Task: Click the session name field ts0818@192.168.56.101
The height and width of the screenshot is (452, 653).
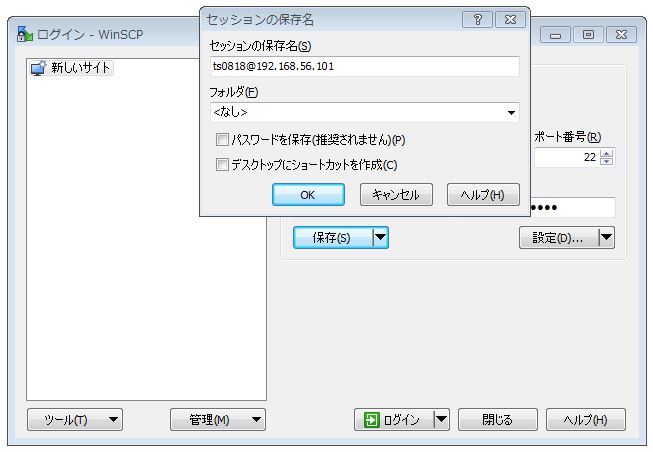Action: click(x=364, y=66)
